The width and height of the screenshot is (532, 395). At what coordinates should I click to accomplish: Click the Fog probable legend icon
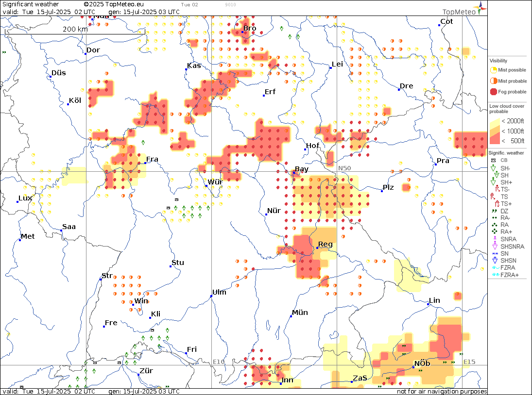[493, 92]
